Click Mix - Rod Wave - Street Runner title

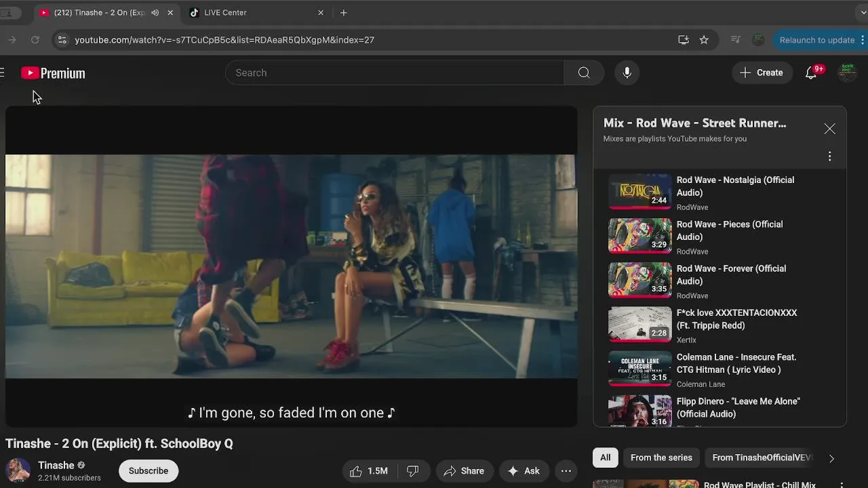(x=694, y=123)
